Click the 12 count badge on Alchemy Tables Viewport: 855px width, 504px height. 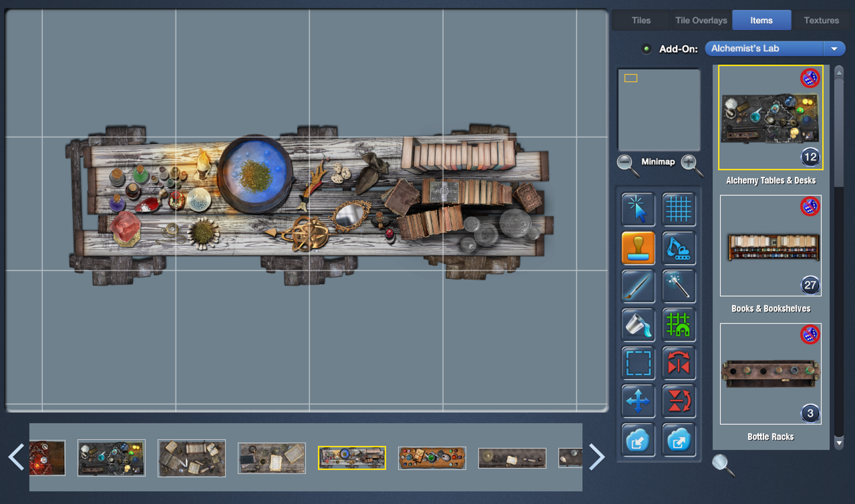[810, 158]
